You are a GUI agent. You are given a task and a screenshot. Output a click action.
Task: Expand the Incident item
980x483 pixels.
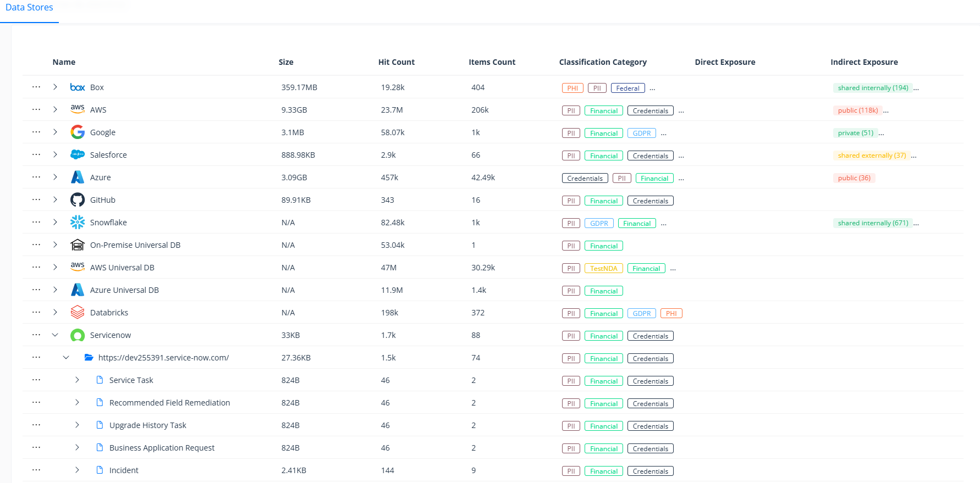pos(77,470)
